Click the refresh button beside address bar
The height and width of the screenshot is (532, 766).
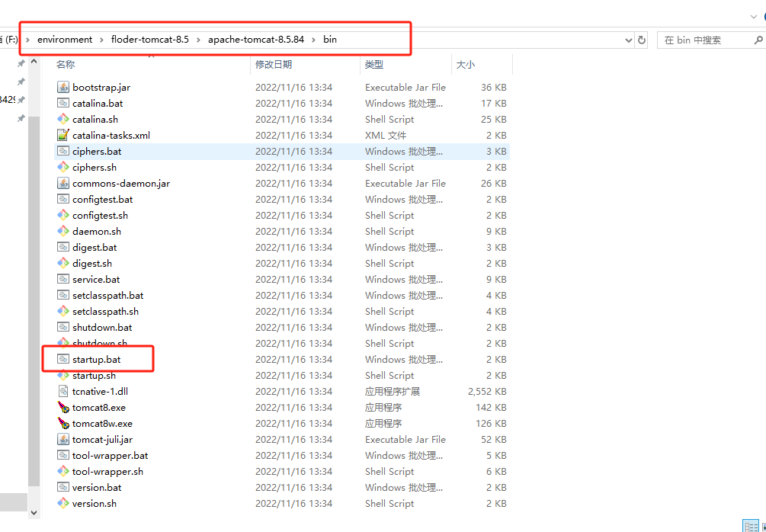pos(642,40)
